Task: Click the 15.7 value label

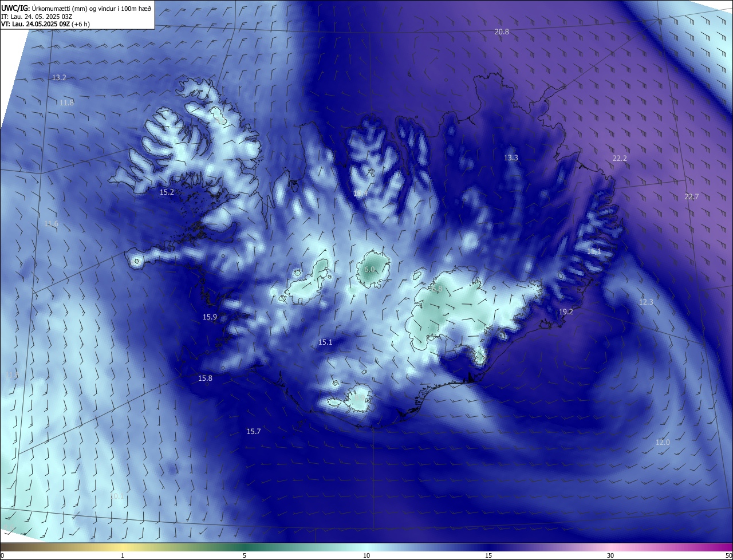Action: (254, 432)
